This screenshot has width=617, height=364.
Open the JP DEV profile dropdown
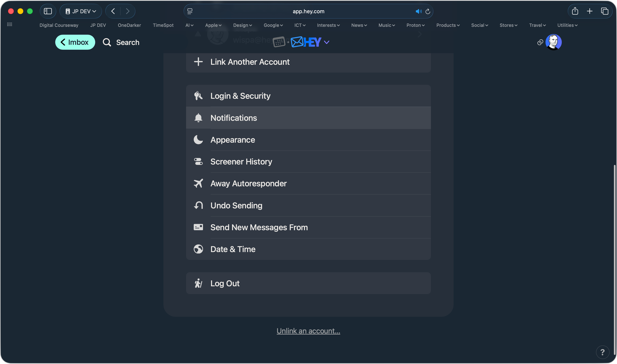[81, 11]
